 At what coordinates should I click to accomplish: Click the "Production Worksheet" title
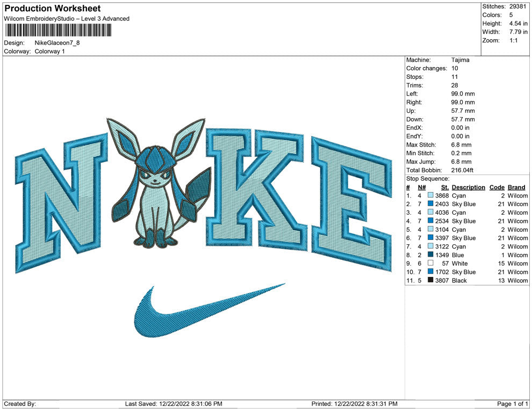point(53,9)
